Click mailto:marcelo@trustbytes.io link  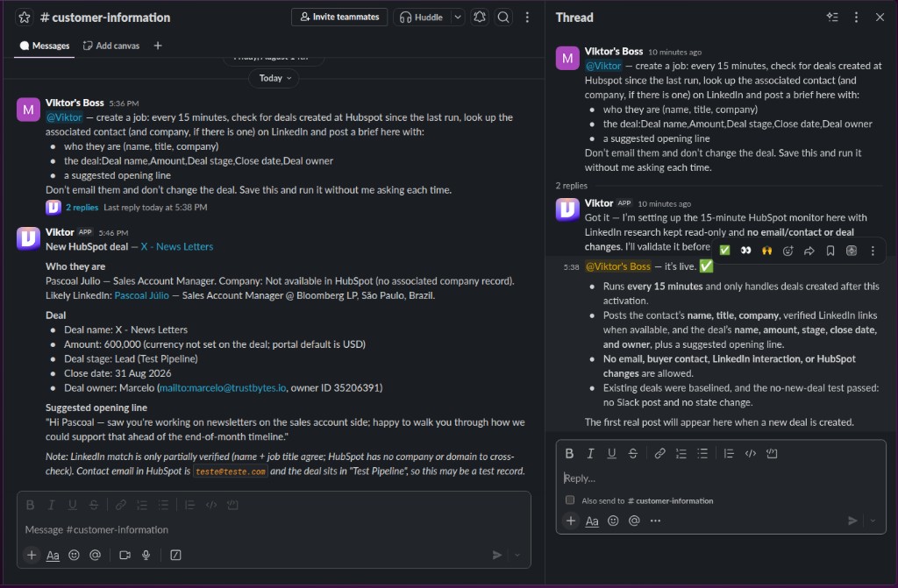[223, 387]
